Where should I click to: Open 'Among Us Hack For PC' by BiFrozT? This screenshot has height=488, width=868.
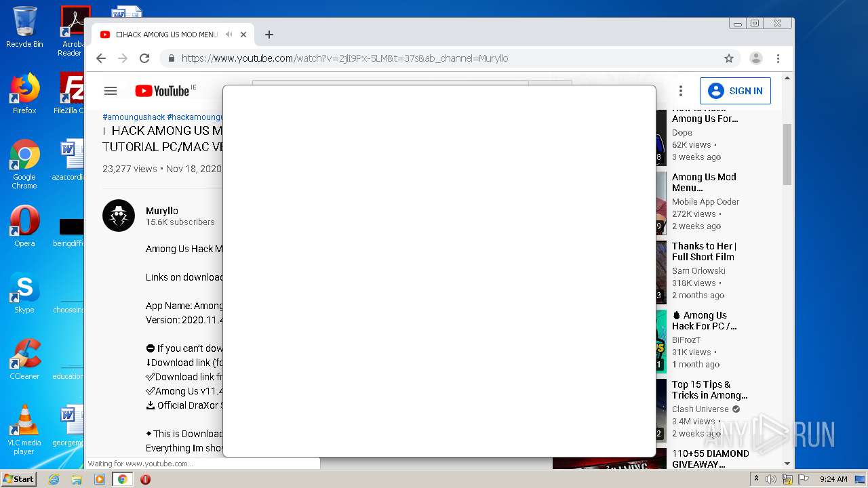pos(704,321)
